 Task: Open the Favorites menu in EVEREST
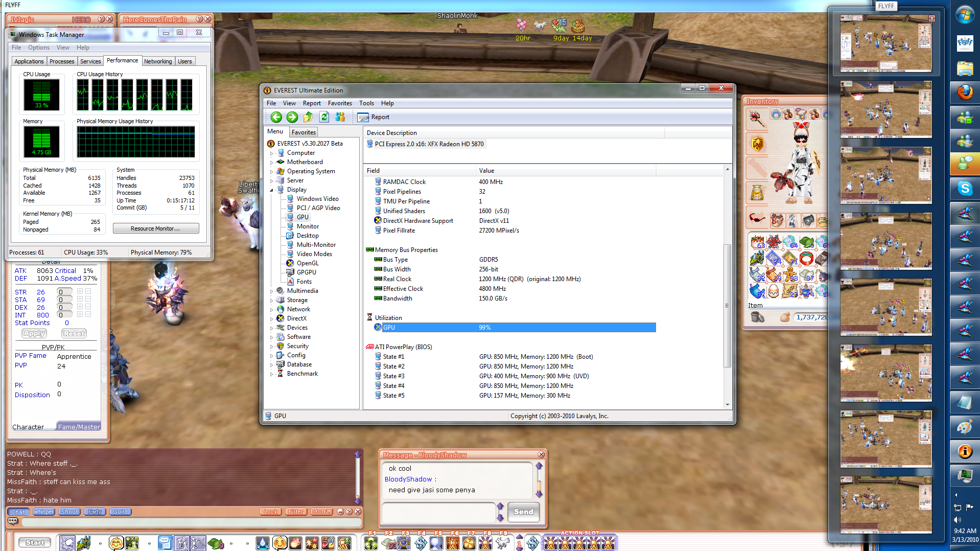[x=340, y=103]
